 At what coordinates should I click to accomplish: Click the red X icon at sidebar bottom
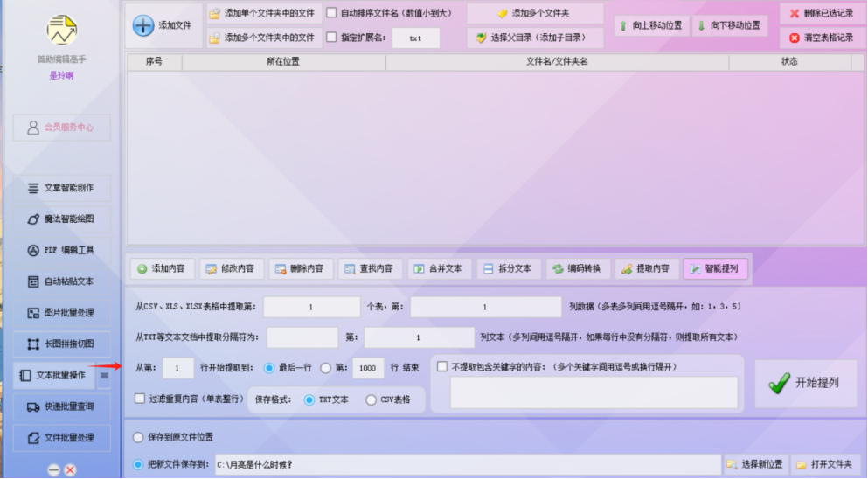70,470
